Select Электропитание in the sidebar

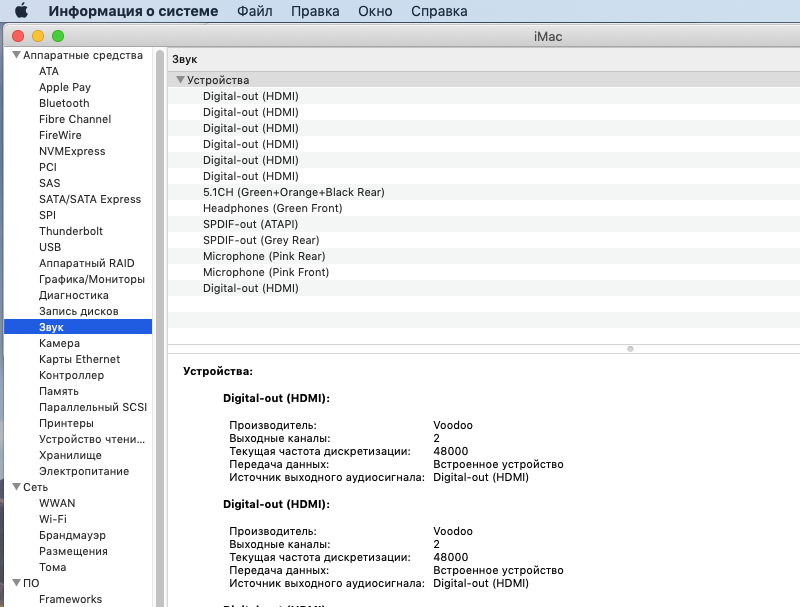84,471
